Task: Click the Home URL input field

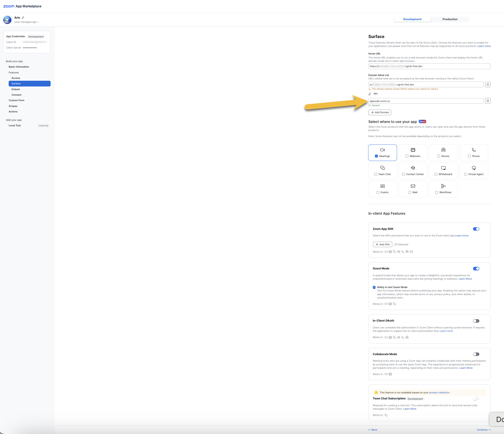Action: pyautogui.click(x=429, y=66)
